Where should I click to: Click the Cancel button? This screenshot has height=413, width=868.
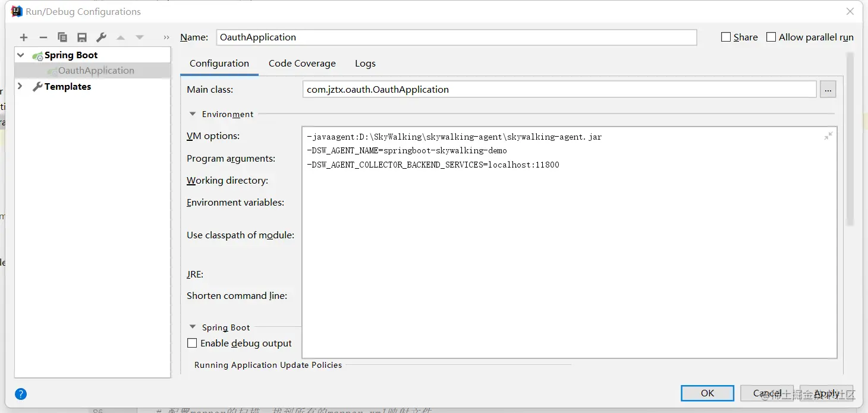click(x=767, y=393)
